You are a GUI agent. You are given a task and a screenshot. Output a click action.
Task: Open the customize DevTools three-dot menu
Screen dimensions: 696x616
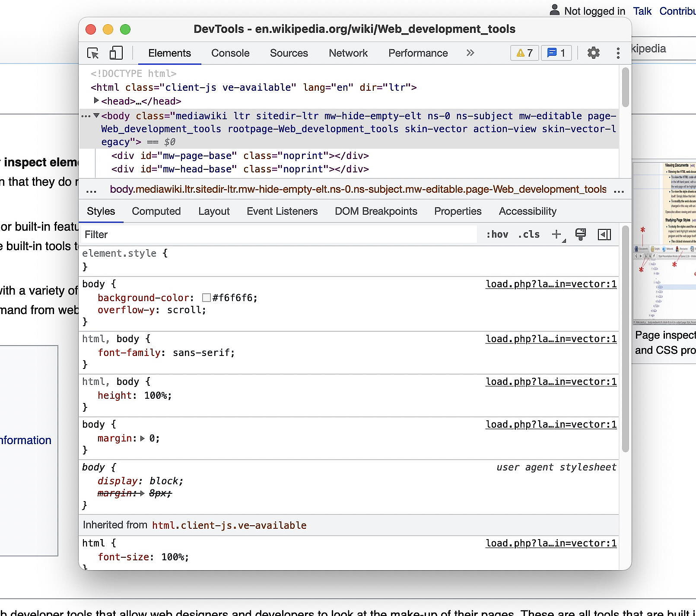pos(618,53)
